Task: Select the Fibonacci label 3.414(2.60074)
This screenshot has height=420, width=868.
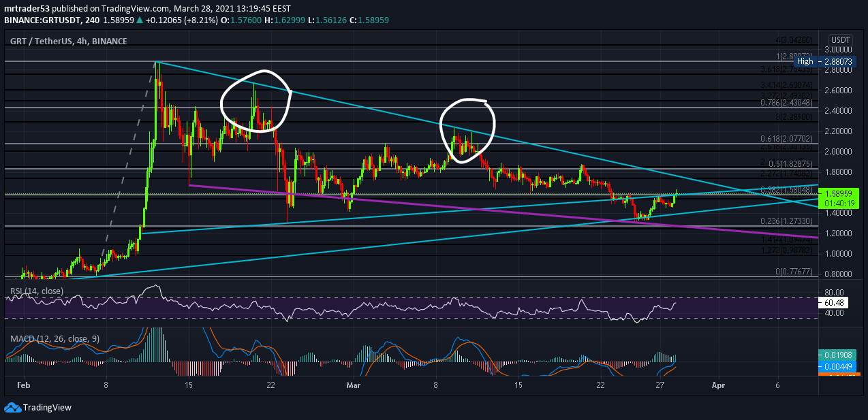Action: pos(786,84)
